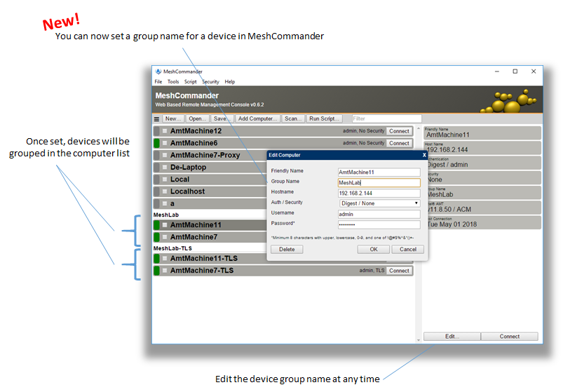Click the Add Computer... button
Viewport: 563px width, 392px height.
(257, 119)
